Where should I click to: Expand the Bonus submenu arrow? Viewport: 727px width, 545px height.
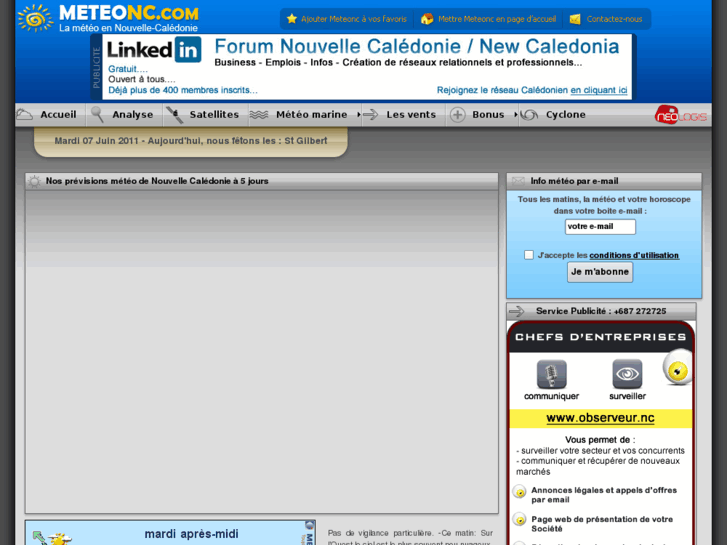click(515, 115)
